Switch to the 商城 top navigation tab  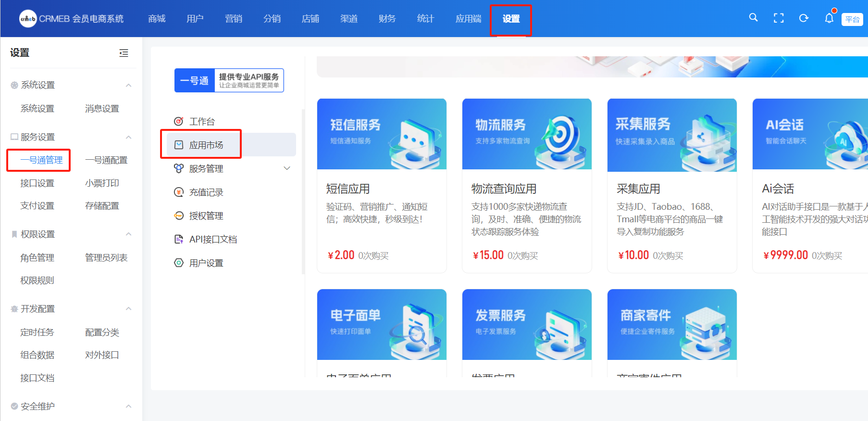157,19
